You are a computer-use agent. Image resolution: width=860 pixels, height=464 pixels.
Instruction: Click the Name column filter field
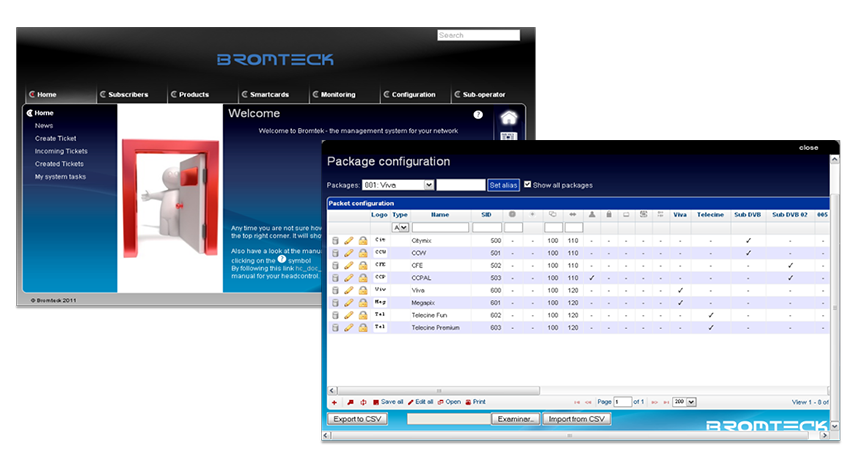440,228
